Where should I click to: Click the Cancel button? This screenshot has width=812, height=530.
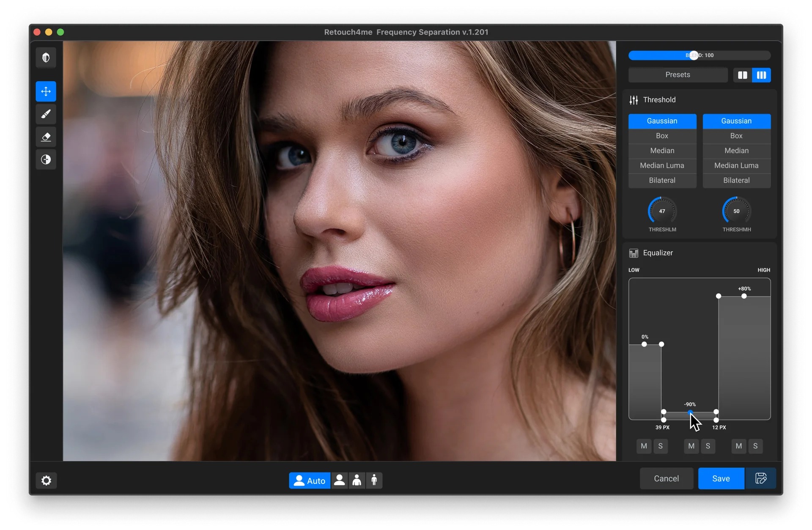pos(666,478)
